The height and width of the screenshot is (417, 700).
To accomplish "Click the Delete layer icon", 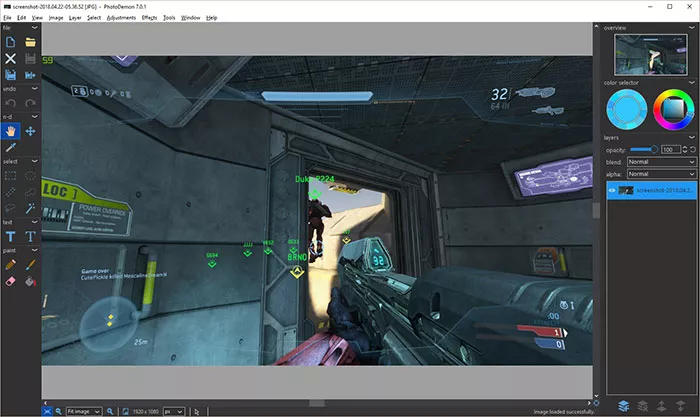I will (642, 406).
